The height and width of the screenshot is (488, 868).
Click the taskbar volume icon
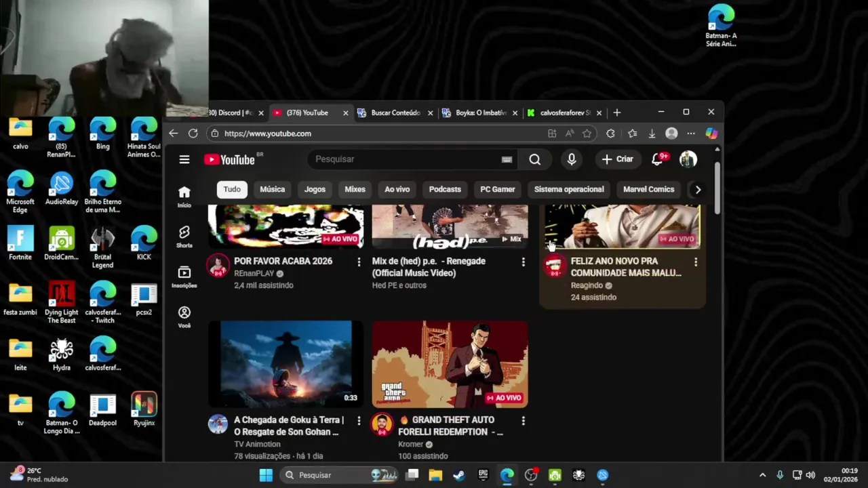pos(810,475)
